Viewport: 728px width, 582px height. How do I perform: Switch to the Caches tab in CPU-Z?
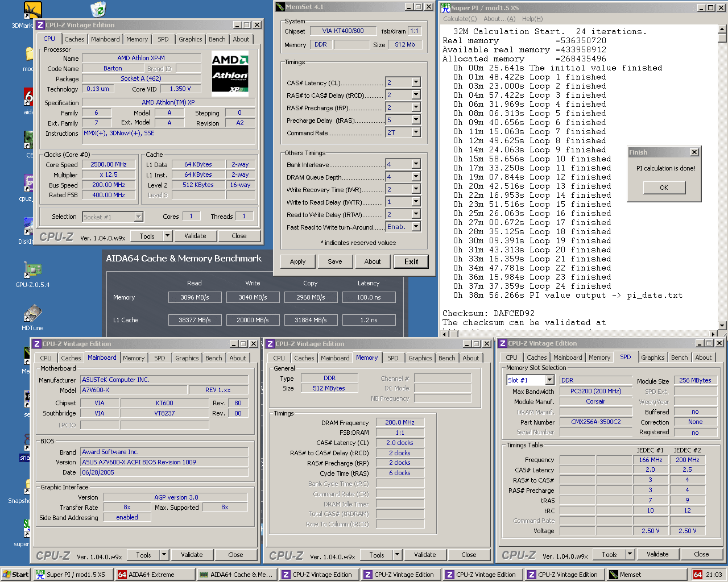coord(74,39)
